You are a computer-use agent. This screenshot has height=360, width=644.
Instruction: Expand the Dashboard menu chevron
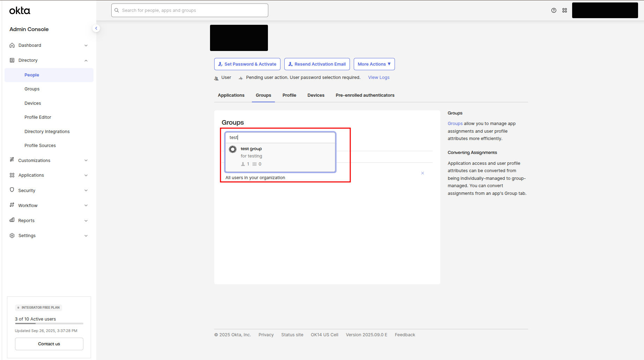click(86, 45)
